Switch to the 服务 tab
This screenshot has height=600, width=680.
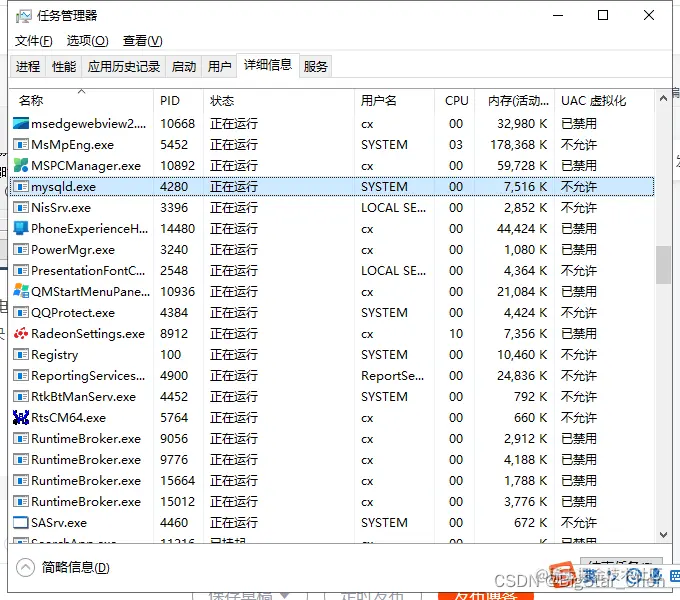[315, 67]
